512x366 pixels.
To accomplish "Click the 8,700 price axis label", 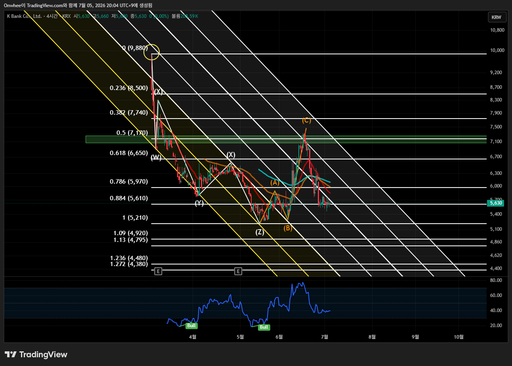I will coord(496,87).
